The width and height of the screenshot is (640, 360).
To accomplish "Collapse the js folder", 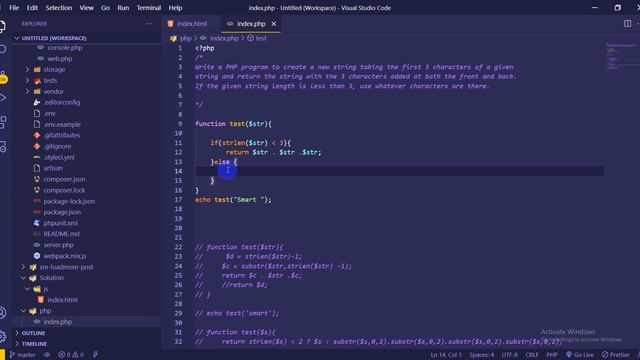I will coord(46,289).
